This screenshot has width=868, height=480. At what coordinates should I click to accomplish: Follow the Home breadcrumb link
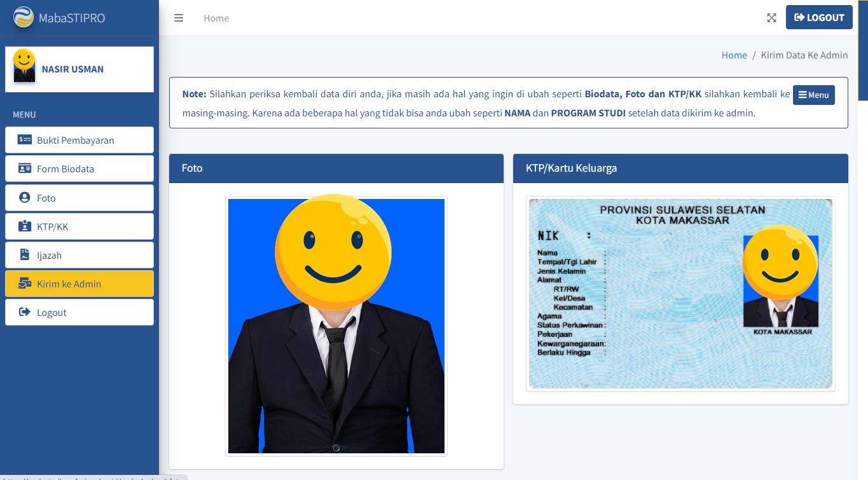tap(734, 55)
